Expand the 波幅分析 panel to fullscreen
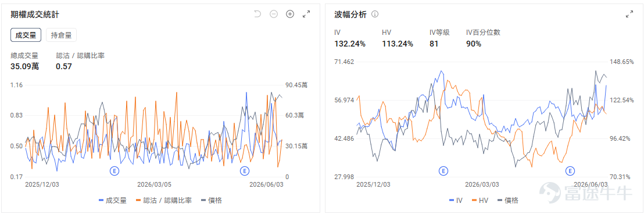Viewport: 644px width, 214px height. [629, 15]
